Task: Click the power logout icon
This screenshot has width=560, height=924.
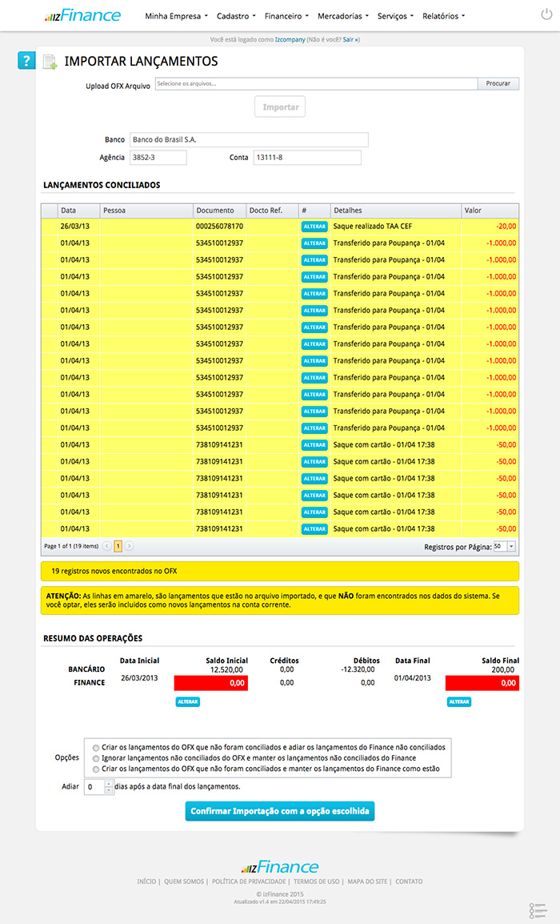Action: (546, 15)
